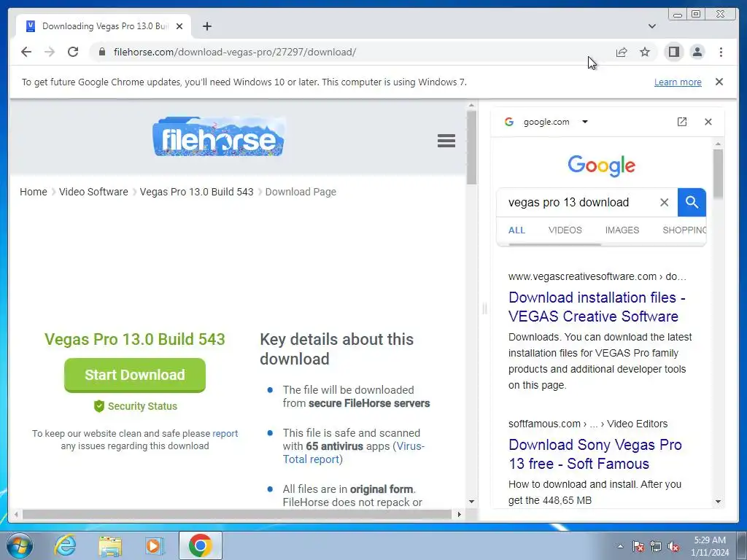View site security lock info
Image resolution: width=747 pixels, height=560 pixels.
pyautogui.click(x=101, y=52)
